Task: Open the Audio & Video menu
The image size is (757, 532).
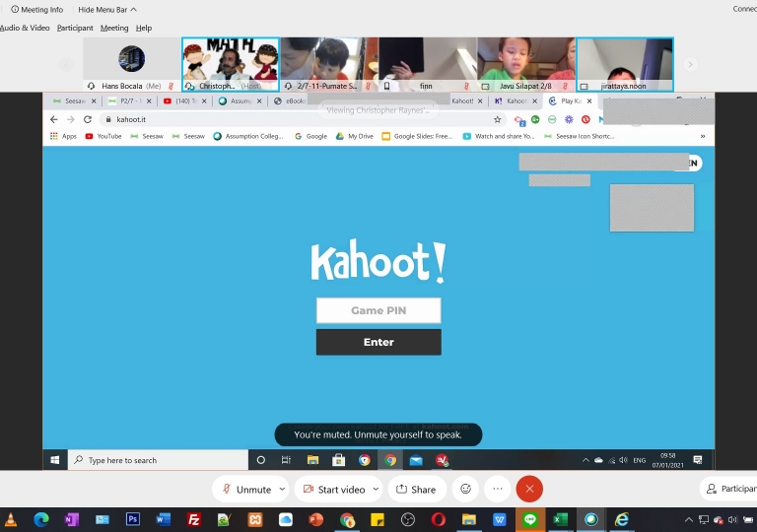Action: click(x=25, y=28)
